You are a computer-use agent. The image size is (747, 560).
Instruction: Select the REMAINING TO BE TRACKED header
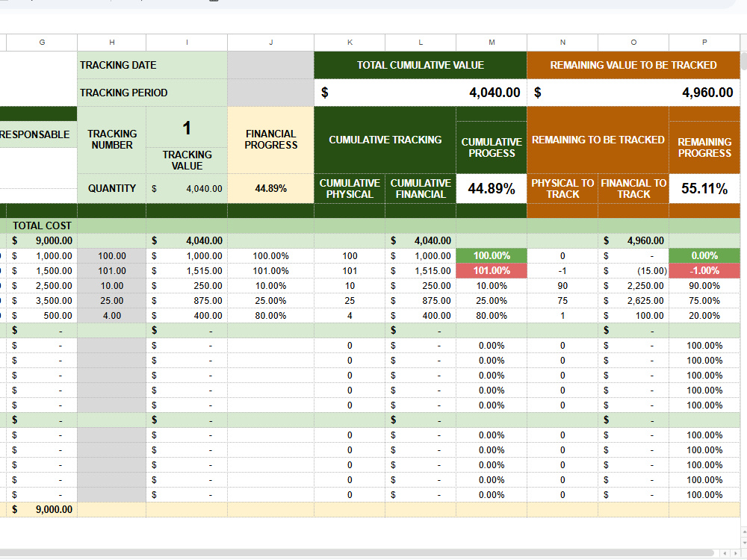[598, 140]
